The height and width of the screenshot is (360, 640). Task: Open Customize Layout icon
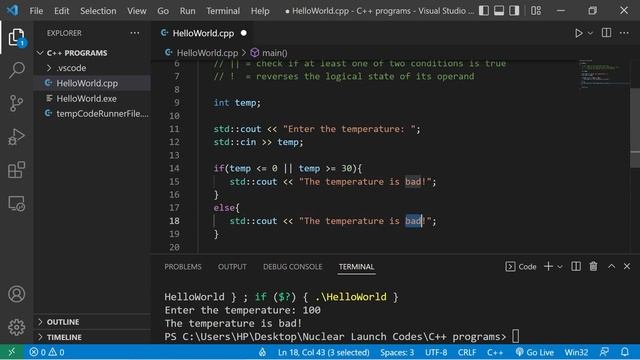coord(536,11)
